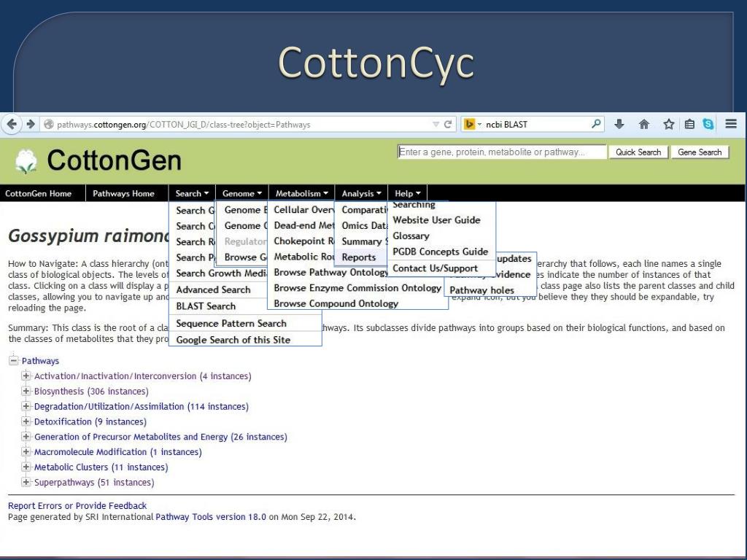This screenshot has width=747, height=560.
Task: Open the Analysis dropdown menu
Action: [x=362, y=193]
